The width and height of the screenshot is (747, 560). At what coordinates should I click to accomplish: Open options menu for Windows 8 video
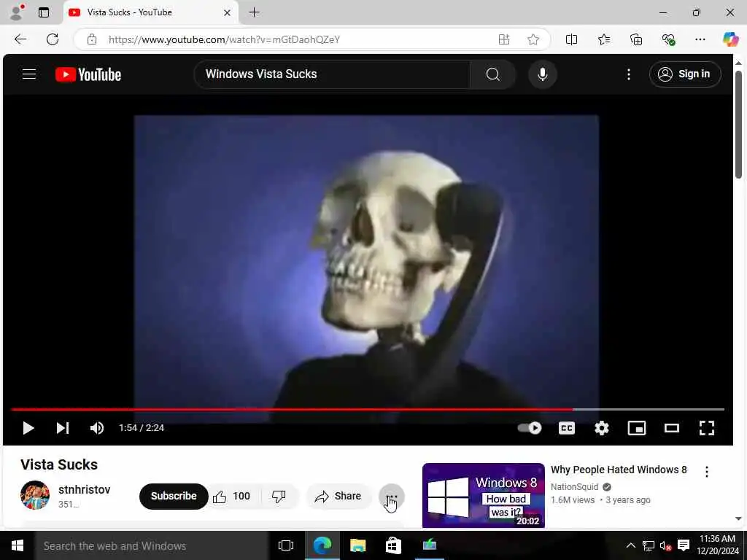click(x=706, y=472)
